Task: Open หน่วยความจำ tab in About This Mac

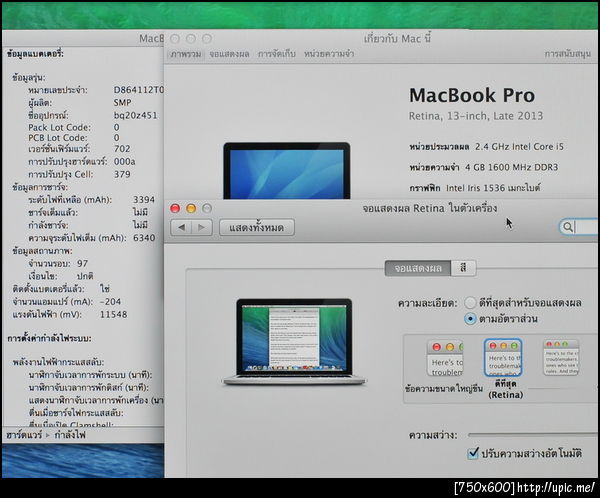Action: (329, 54)
